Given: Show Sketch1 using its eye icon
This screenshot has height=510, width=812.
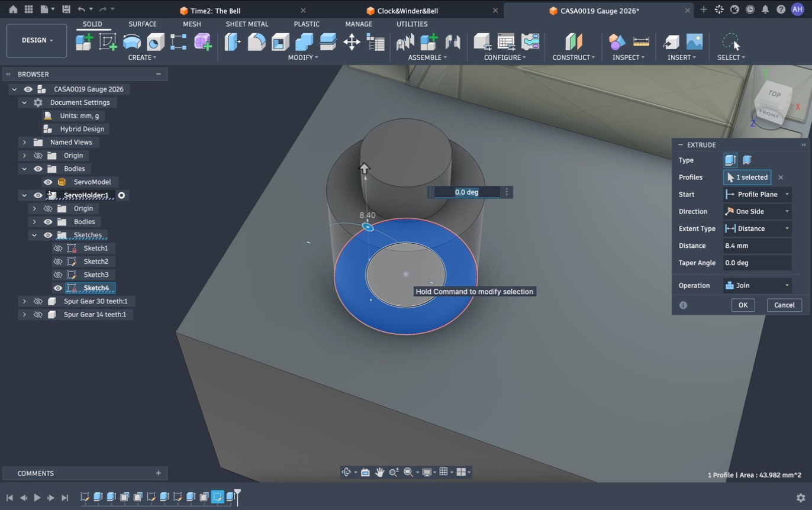Looking at the screenshot, I should pos(58,248).
